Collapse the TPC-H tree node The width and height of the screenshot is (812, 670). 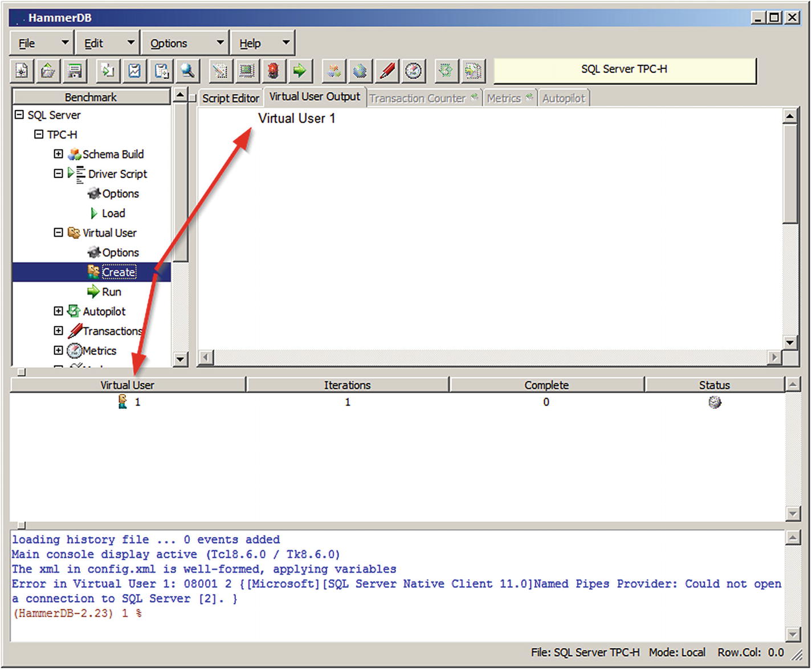coord(39,135)
